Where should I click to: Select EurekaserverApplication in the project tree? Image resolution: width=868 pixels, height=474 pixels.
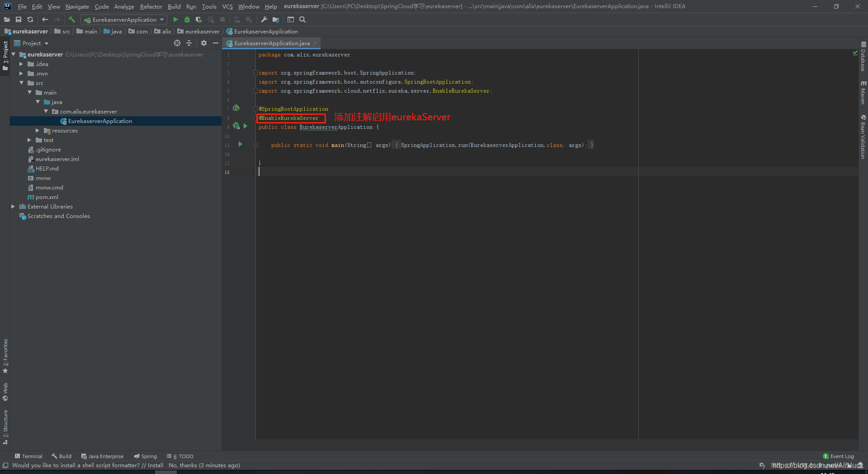(100, 121)
